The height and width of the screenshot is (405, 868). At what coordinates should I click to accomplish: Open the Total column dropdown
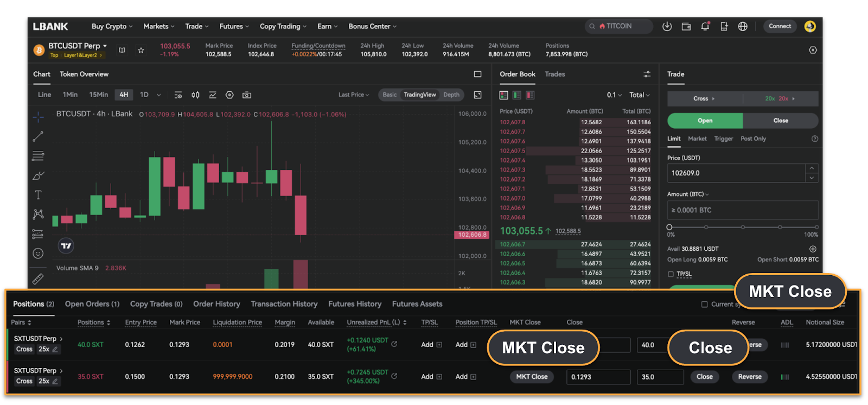(640, 95)
